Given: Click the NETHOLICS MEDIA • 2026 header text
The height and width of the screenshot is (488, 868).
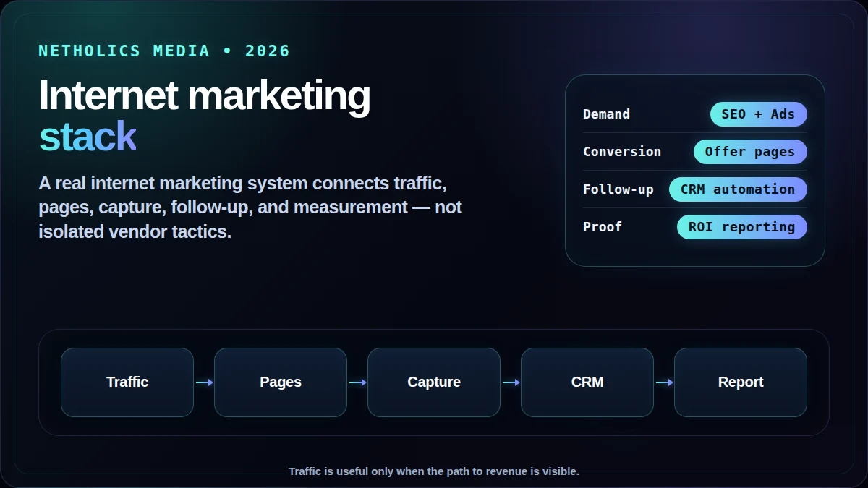Looking at the screenshot, I should [164, 51].
